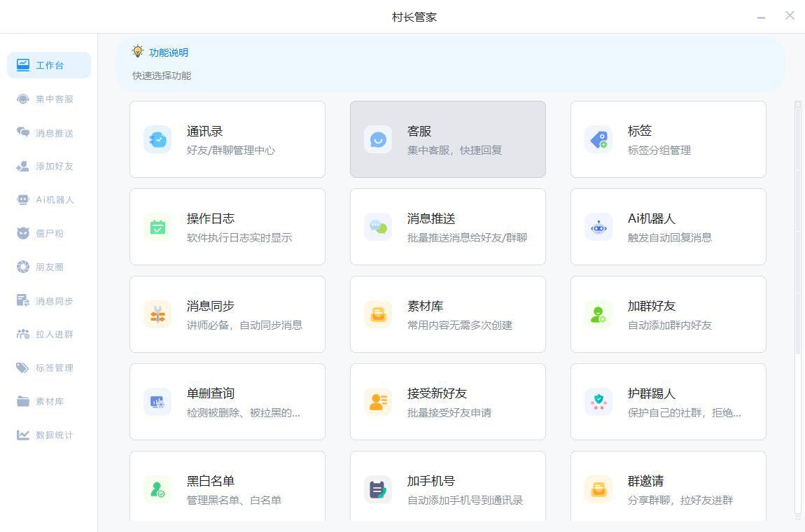Open 集中客服 from the left sidebar
The width and height of the screenshot is (805, 532).
click(x=48, y=99)
